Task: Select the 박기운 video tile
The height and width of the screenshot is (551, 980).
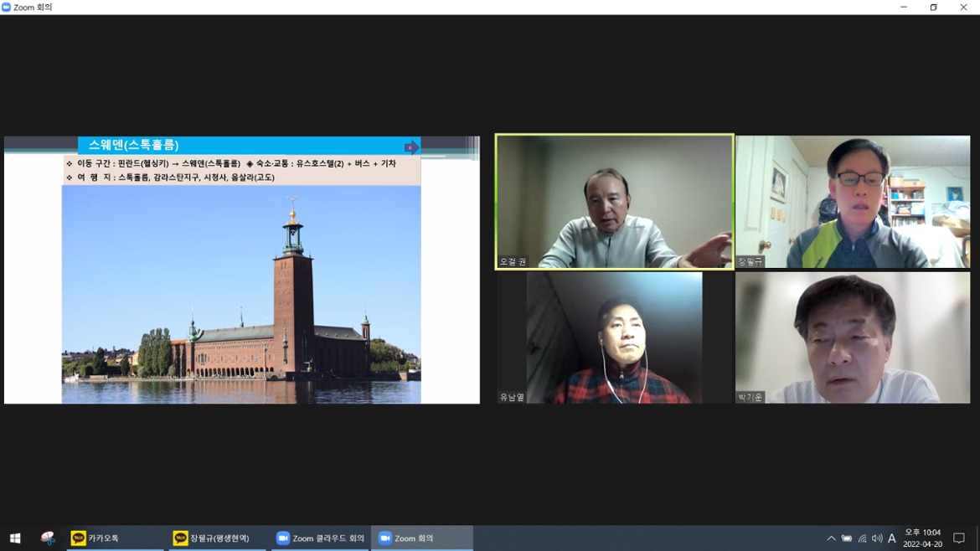Action: (853, 337)
